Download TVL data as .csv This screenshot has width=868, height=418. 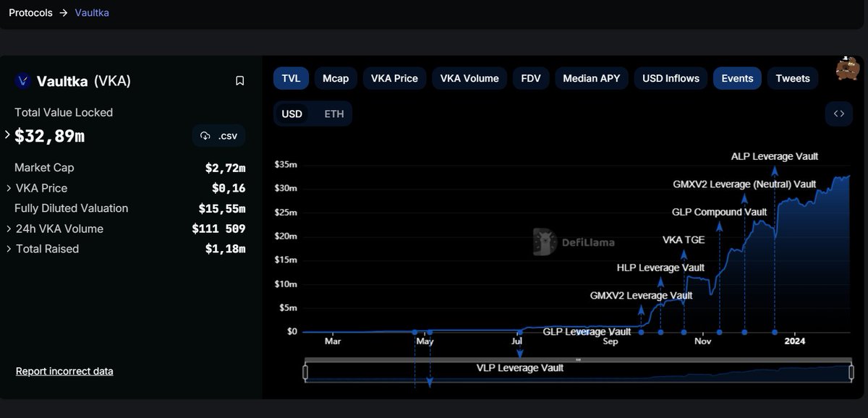(219, 136)
